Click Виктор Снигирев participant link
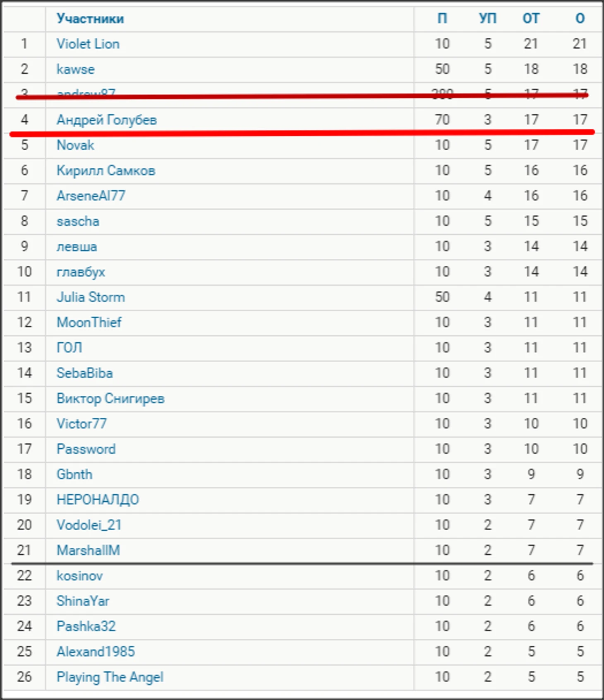 pos(110,398)
